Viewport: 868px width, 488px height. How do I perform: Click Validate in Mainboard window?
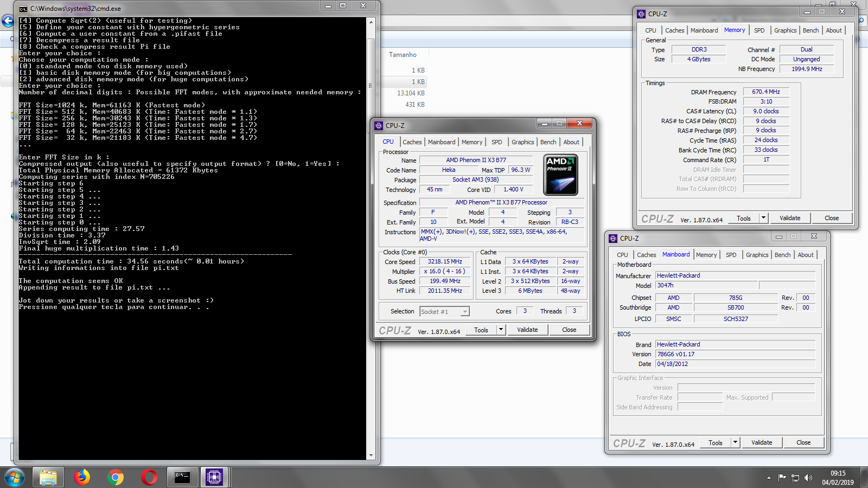click(762, 442)
